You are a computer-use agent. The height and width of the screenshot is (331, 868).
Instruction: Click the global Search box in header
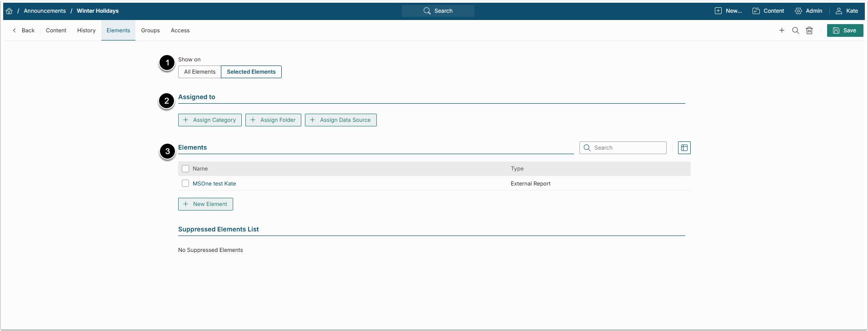coord(438,11)
